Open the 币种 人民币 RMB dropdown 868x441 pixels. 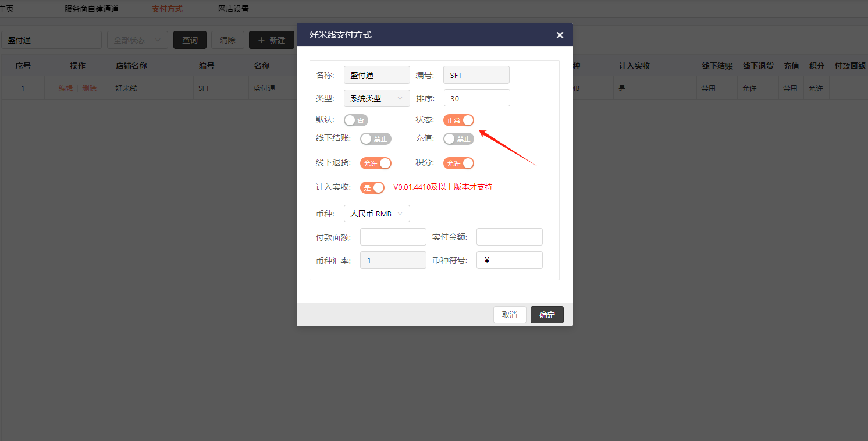coord(377,214)
